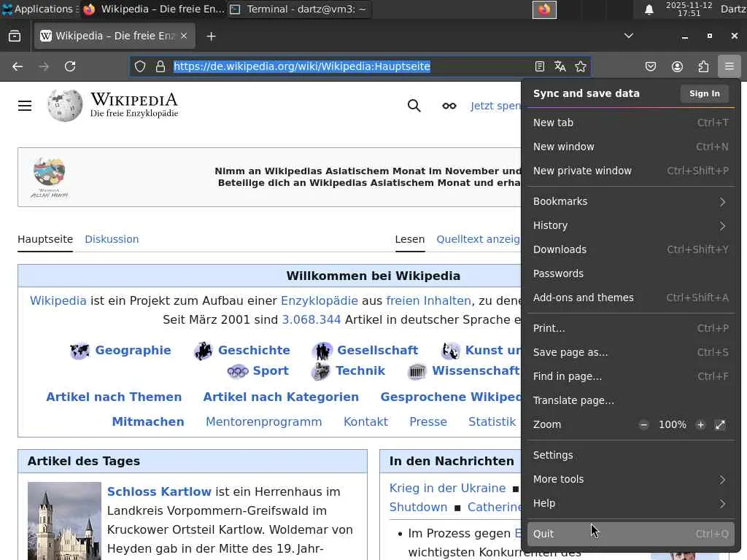Viewport: 747px width, 560px height.
Task: Toggle reader view icon in address bar
Action: pos(539,66)
